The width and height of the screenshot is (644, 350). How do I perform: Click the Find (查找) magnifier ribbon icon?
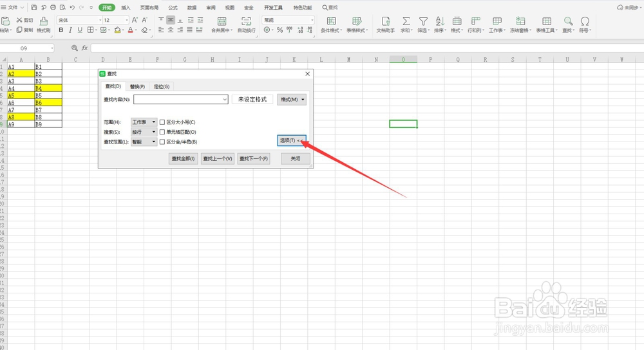[x=568, y=21]
